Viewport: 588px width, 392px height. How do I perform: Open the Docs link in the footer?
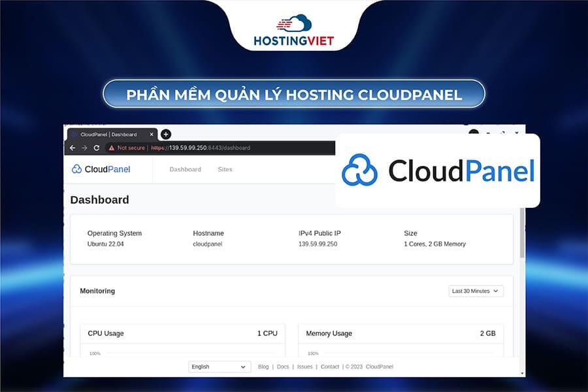pyautogui.click(x=282, y=367)
